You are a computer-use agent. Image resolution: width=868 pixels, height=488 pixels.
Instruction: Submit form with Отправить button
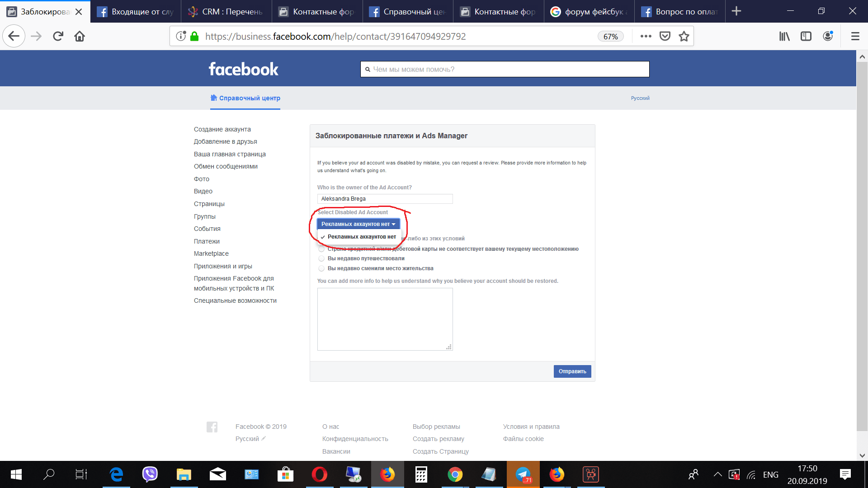[572, 371]
